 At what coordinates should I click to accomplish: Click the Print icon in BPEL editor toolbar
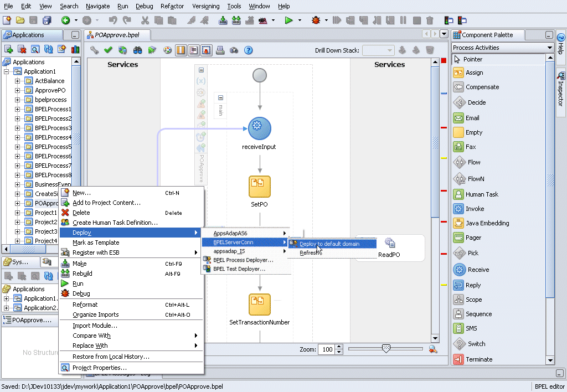click(220, 50)
